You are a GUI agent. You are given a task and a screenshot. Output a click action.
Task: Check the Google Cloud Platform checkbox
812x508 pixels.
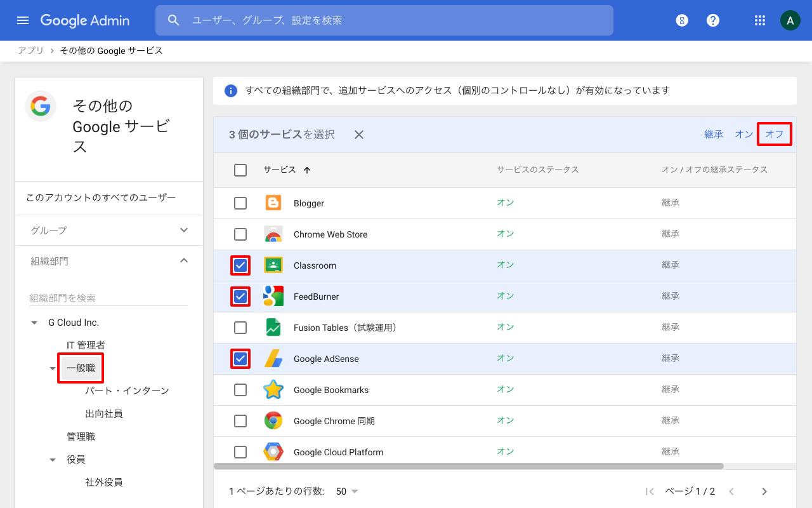(x=240, y=452)
